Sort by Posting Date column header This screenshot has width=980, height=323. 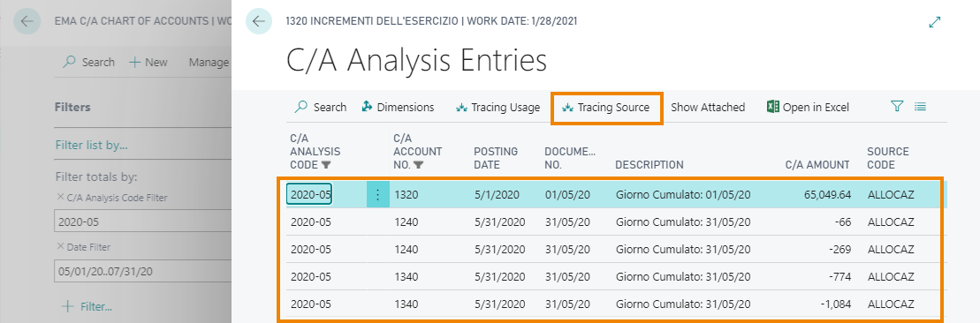pos(496,158)
